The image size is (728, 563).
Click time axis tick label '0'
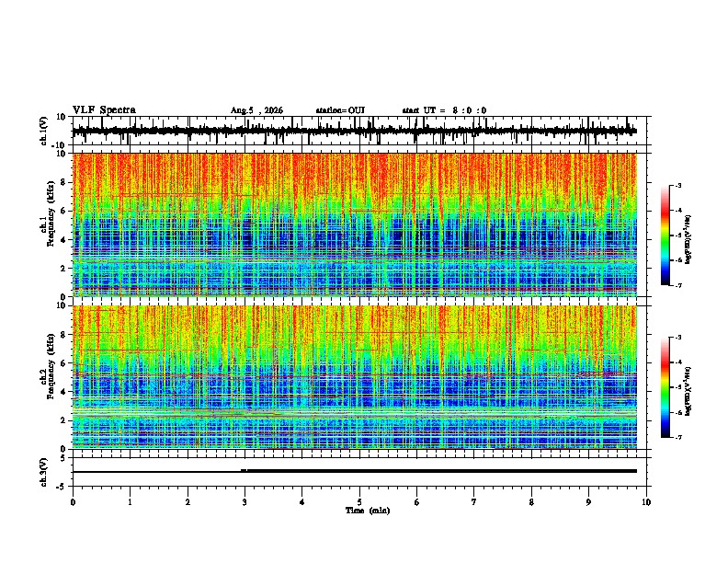pos(73,502)
